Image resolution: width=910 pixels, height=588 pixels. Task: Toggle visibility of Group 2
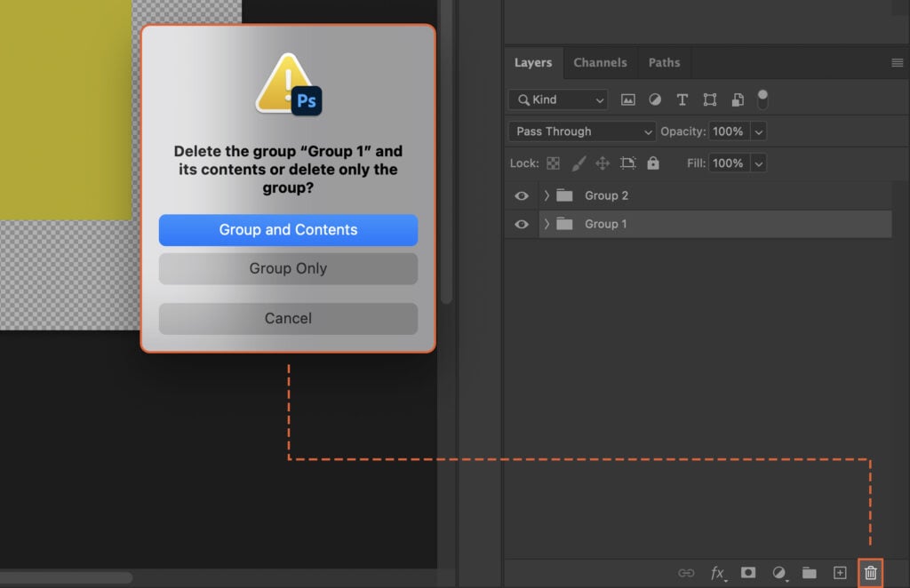522,195
